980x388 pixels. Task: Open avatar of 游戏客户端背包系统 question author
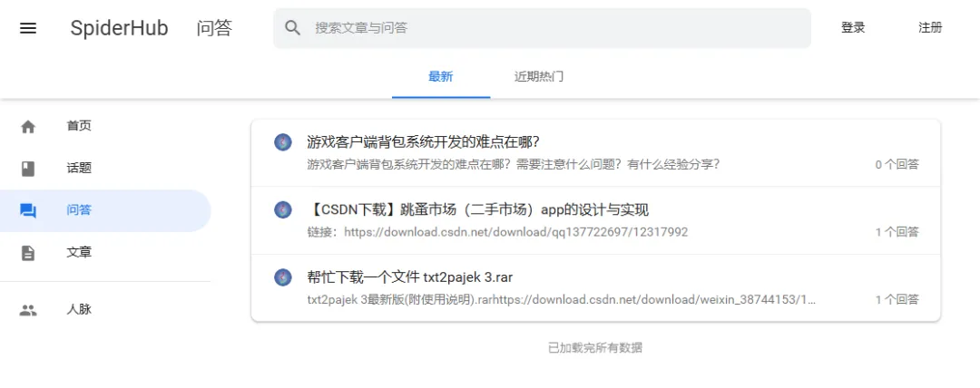click(x=283, y=142)
